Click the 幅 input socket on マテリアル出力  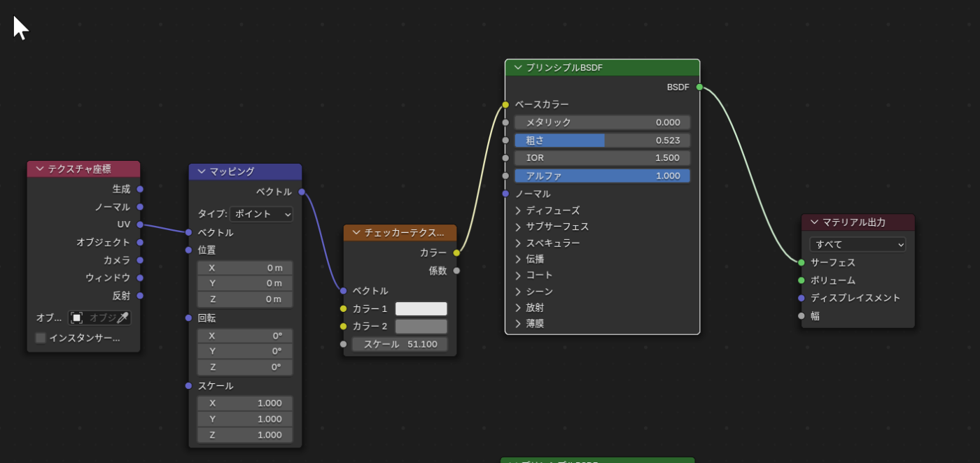tap(801, 315)
